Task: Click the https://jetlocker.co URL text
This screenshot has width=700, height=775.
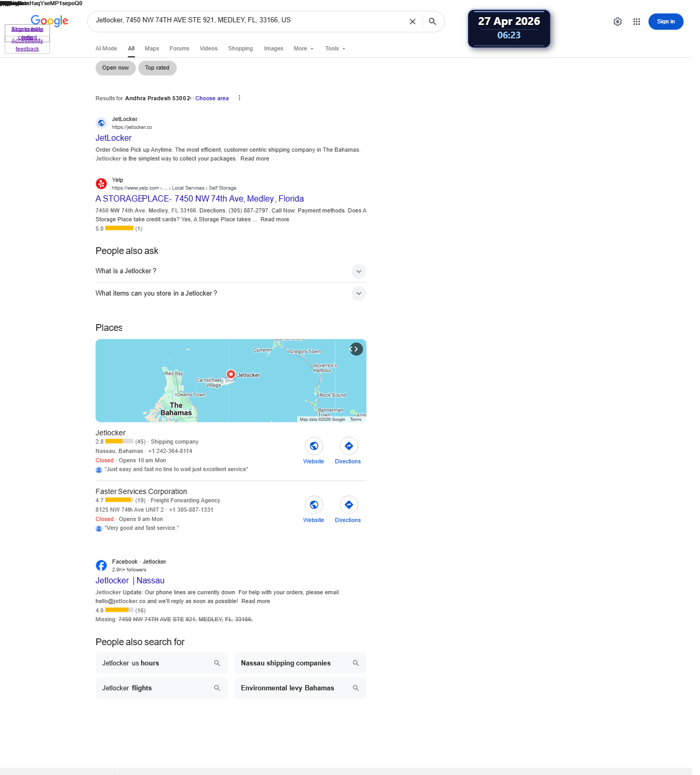Action: [x=132, y=128]
